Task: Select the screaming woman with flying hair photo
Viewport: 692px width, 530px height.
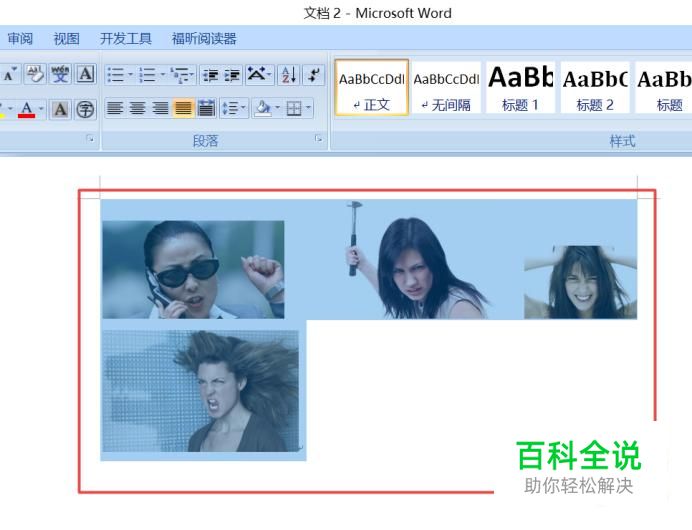Action: pyautogui.click(x=201, y=391)
